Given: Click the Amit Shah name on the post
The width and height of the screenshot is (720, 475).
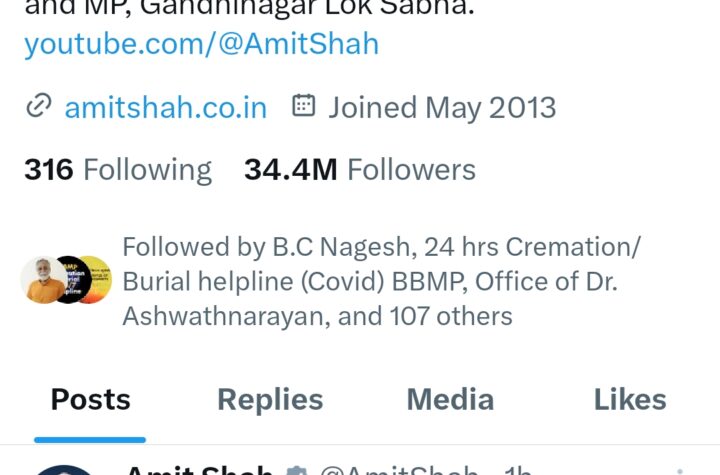Looking at the screenshot, I should tap(199, 469).
